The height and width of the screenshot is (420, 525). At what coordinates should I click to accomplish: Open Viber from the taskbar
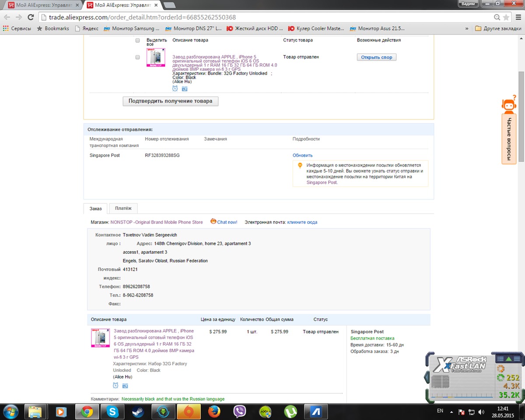click(x=239, y=412)
